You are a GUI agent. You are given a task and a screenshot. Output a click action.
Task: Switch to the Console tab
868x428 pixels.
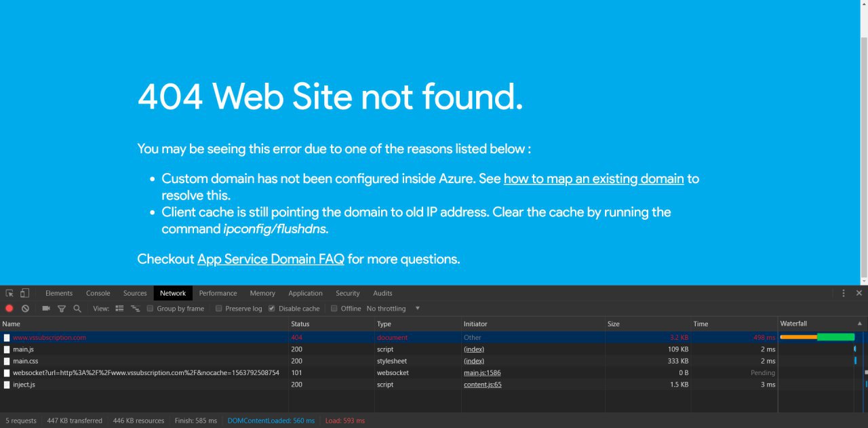coord(98,293)
